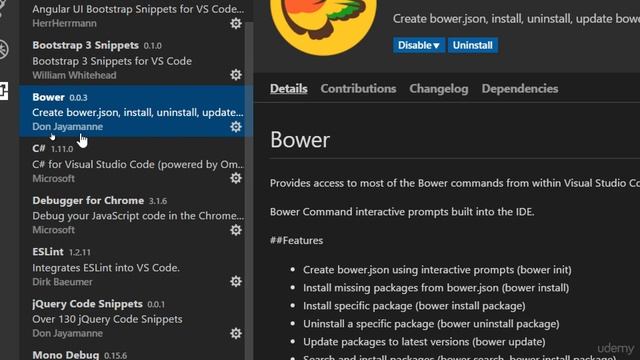Switch to the Contributions tab
Image resolution: width=640 pixels, height=360 pixels.
point(358,89)
